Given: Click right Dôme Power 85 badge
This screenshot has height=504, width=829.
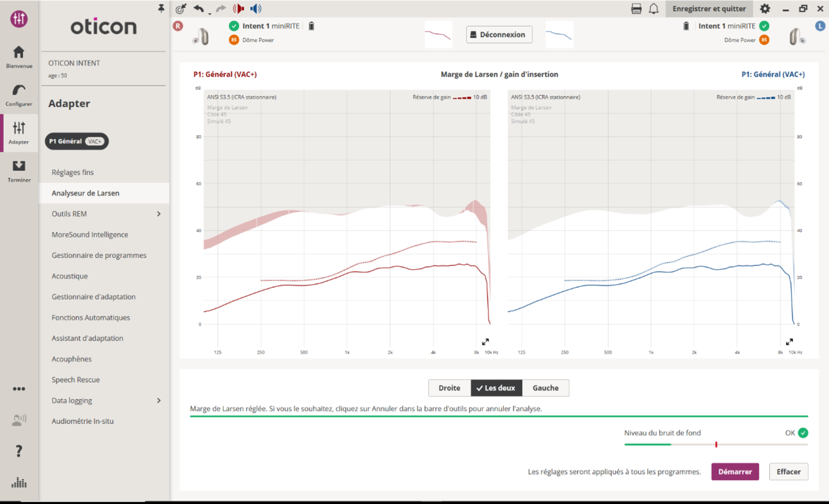Looking at the screenshot, I should pyautogui.click(x=234, y=40).
